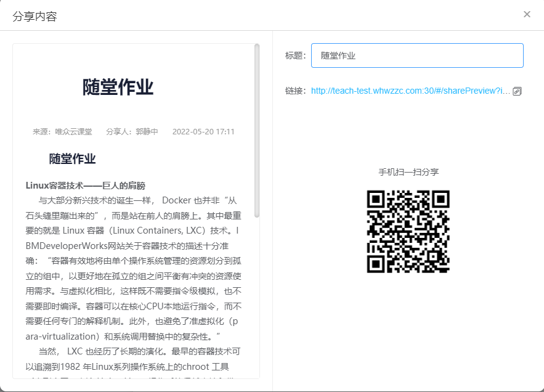Click the 来源：唯众云课堂 source text

[x=62, y=132]
